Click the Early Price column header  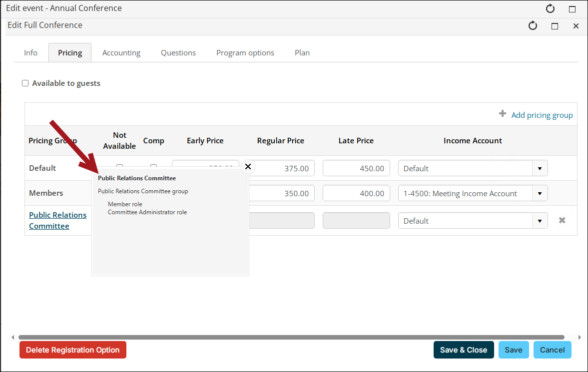pos(205,141)
